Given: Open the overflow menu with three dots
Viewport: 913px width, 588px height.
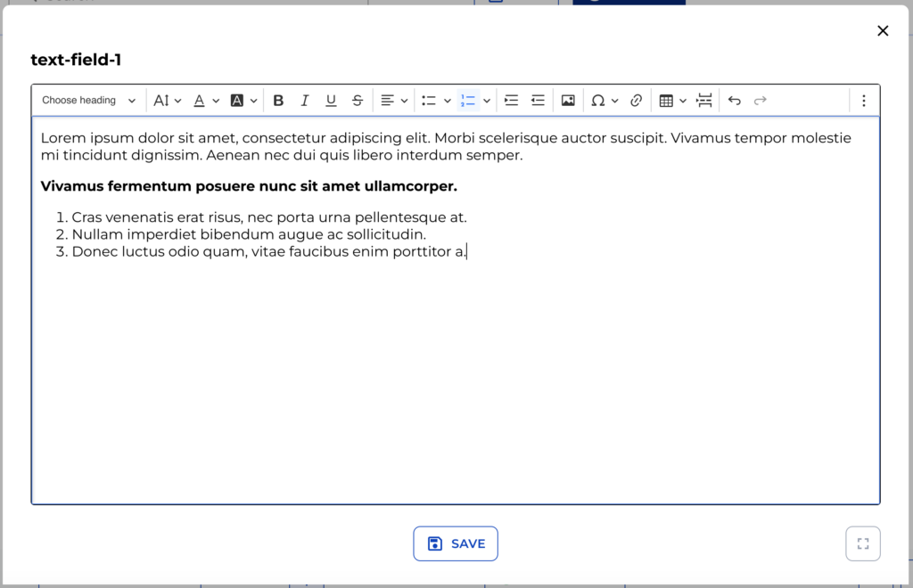Looking at the screenshot, I should tap(863, 100).
